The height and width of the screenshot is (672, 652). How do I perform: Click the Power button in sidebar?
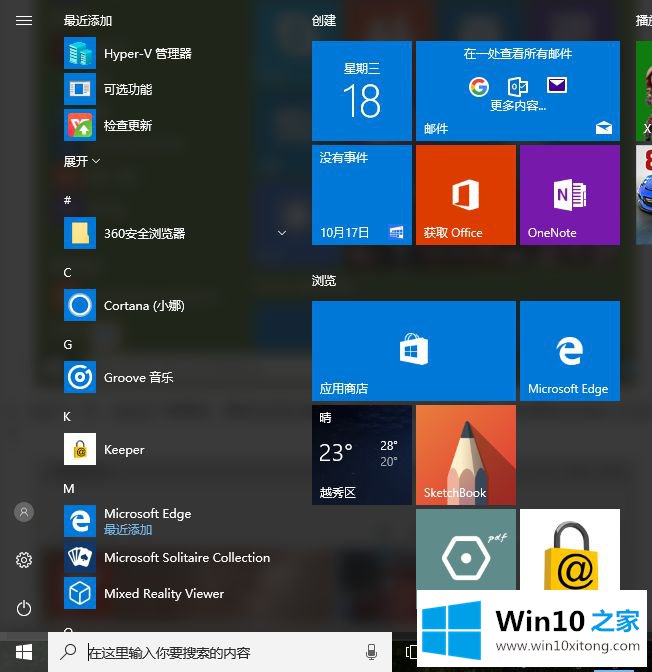pyautogui.click(x=24, y=608)
